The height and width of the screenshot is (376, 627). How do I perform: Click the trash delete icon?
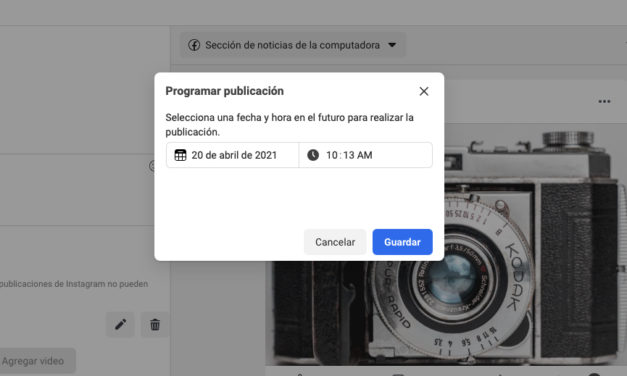(x=155, y=324)
